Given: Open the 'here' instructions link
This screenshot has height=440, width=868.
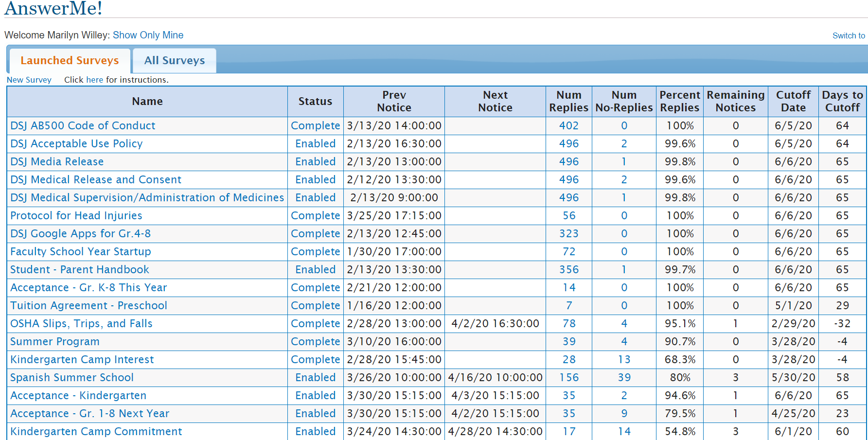Looking at the screenshot, I should click(94, 80).
